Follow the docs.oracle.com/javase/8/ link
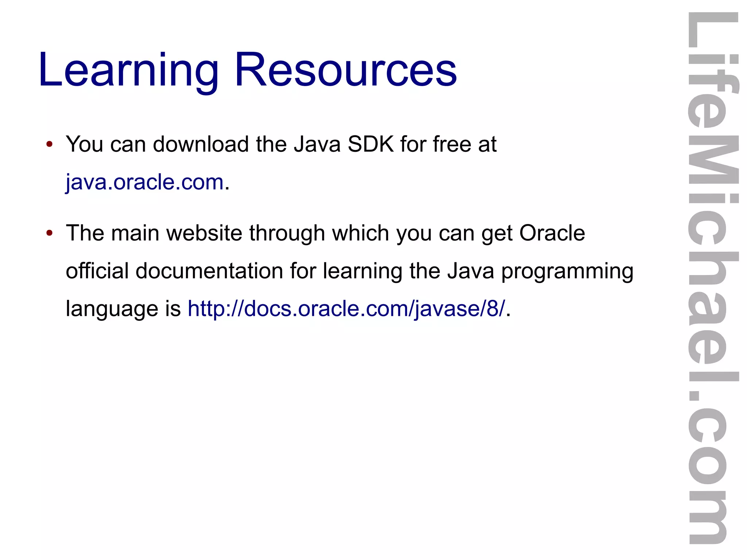 (x=347, y=309)
